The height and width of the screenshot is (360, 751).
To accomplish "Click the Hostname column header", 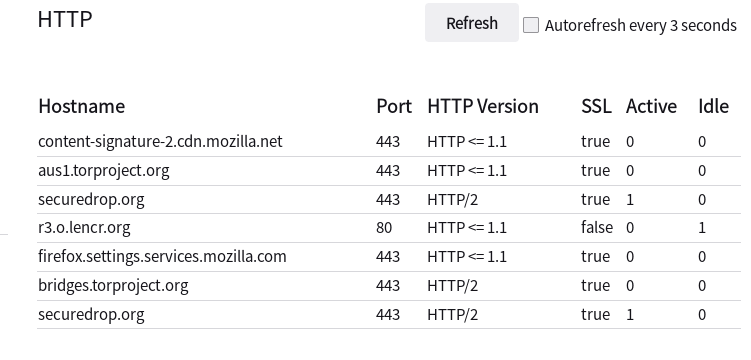I will [81, 106].
